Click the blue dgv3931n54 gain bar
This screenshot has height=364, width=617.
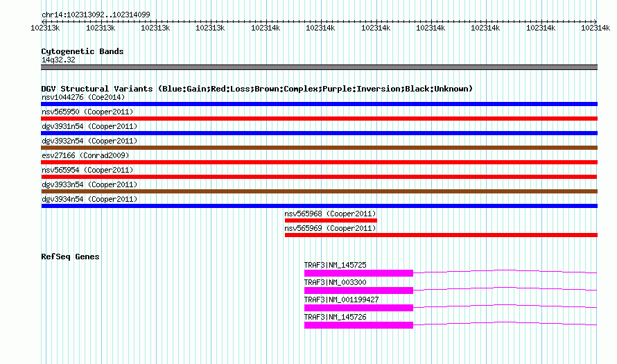tap(319, 133)
